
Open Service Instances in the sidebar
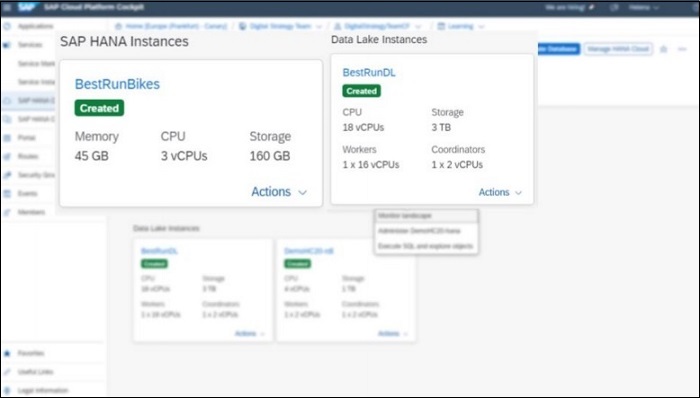pyautogui.click(x=36, y=82)
